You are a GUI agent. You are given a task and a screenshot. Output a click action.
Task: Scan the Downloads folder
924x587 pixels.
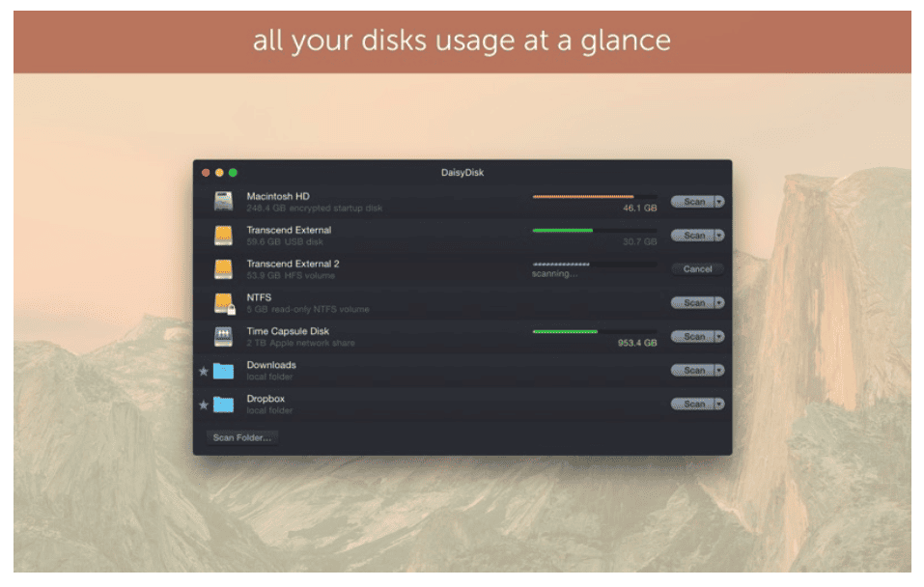point(693,370)
